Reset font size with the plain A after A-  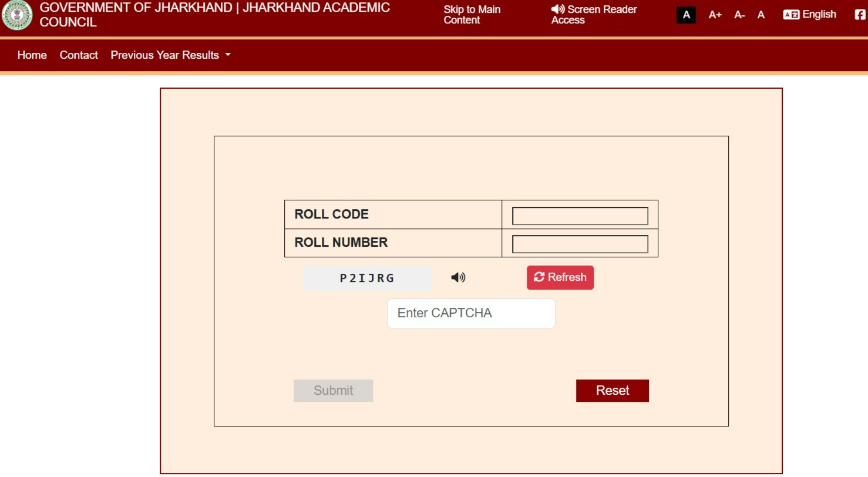(x=761, y=15)
